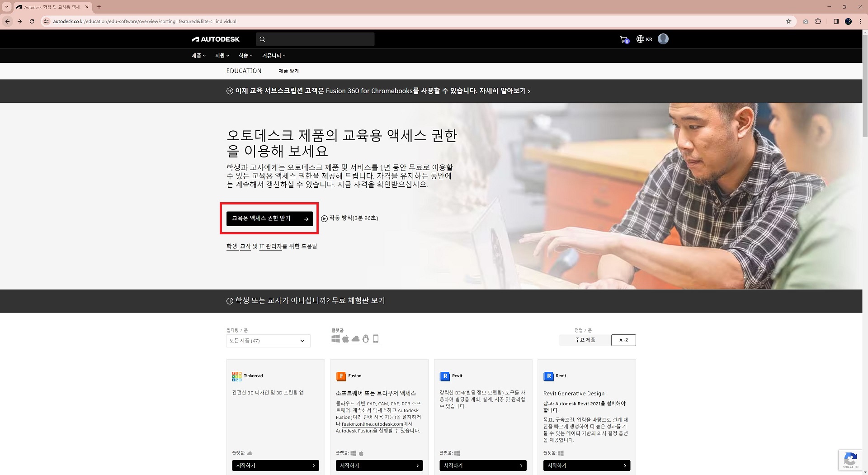
Task: Open the browser side panel icon
Action: point(836,21)
